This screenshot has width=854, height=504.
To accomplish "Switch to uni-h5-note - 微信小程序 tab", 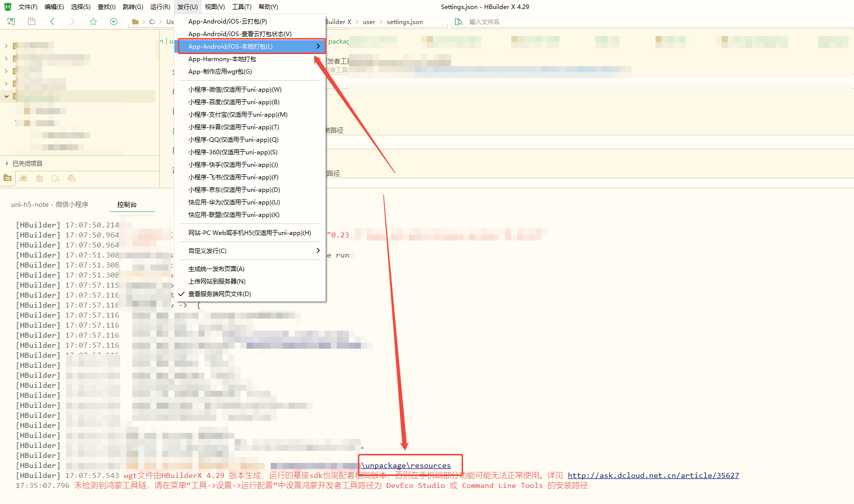I will (50, 204).
